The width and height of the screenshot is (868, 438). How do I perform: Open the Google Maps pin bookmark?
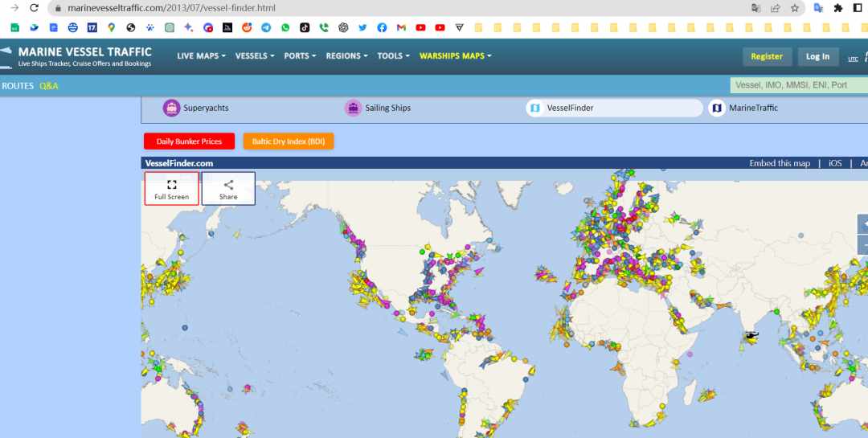[111, 27]
